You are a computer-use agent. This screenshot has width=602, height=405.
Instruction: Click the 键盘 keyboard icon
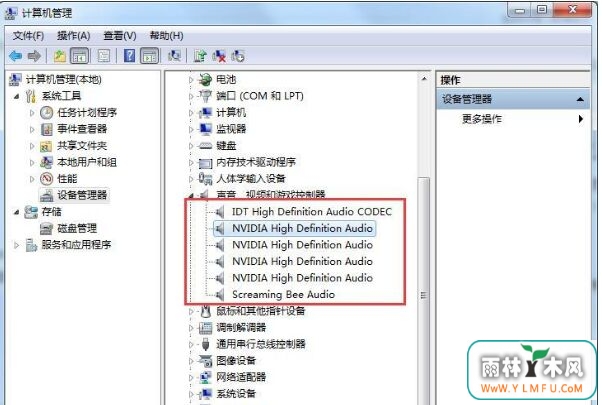pos(205,146)
